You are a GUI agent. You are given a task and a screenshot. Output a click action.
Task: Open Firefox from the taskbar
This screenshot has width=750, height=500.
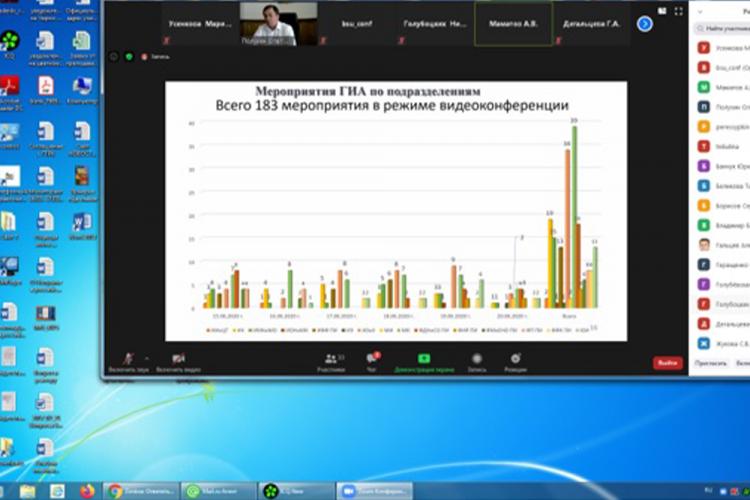click(x=86, y=490)
